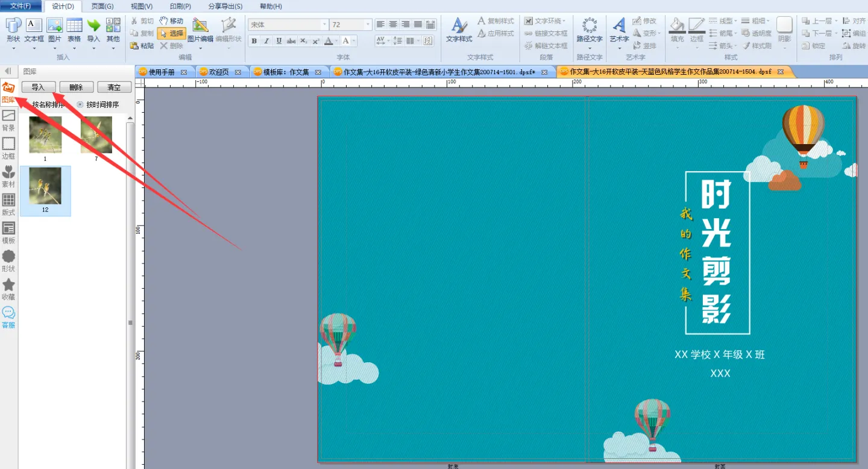This screenshot has height=469, width=868.
Task: Toggle bold formatting (B)
Action: (x=254, y=41)
